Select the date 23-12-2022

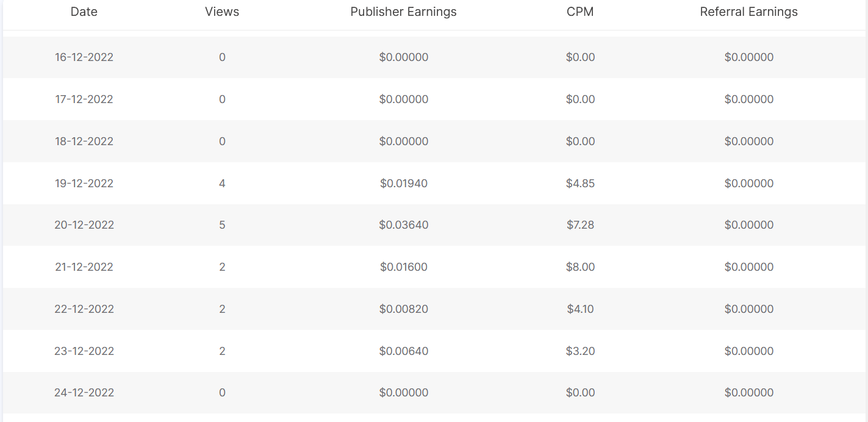(x=84, y=351)
